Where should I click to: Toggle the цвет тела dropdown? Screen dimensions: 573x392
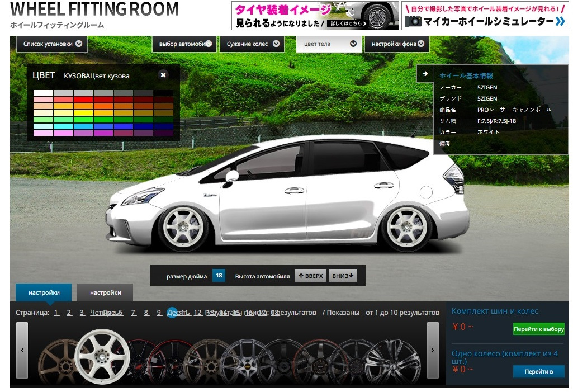pyautogui.click(x=329, y=44)
